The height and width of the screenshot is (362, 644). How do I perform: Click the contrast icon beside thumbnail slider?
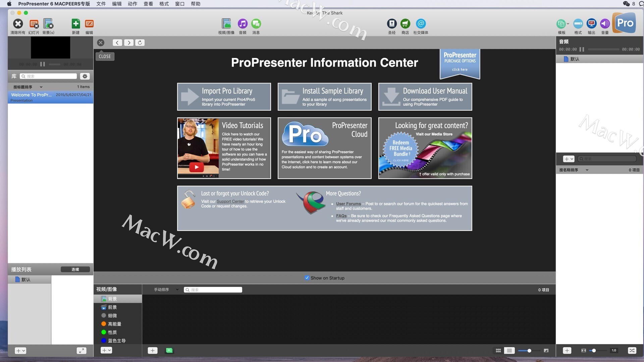[x=546, y=351]
